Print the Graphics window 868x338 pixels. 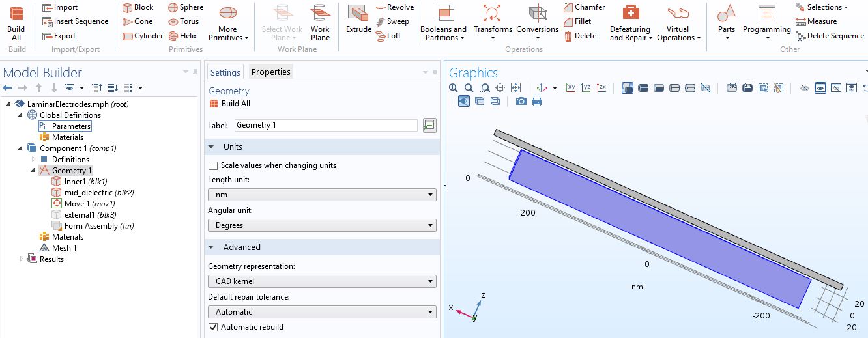pyautogui.click(x=537, y=101)
